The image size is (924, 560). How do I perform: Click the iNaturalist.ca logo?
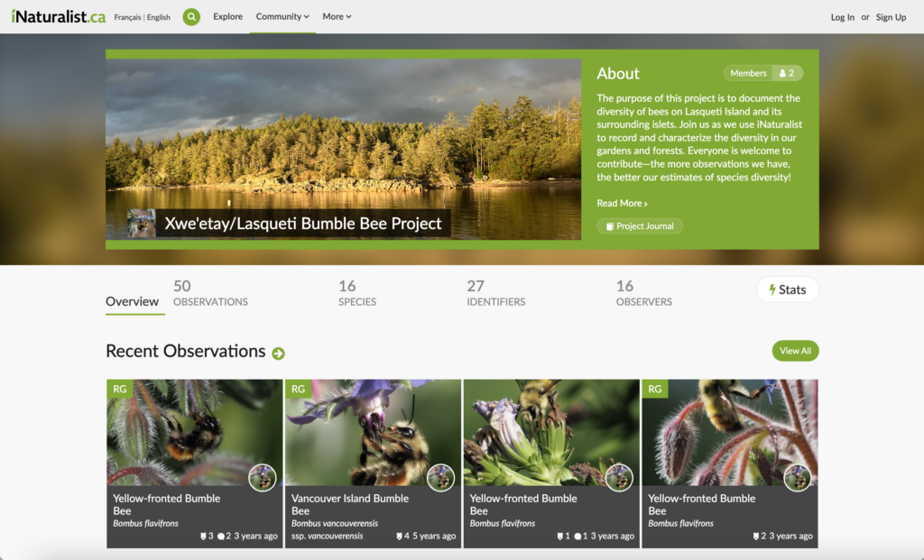point(58,16)
